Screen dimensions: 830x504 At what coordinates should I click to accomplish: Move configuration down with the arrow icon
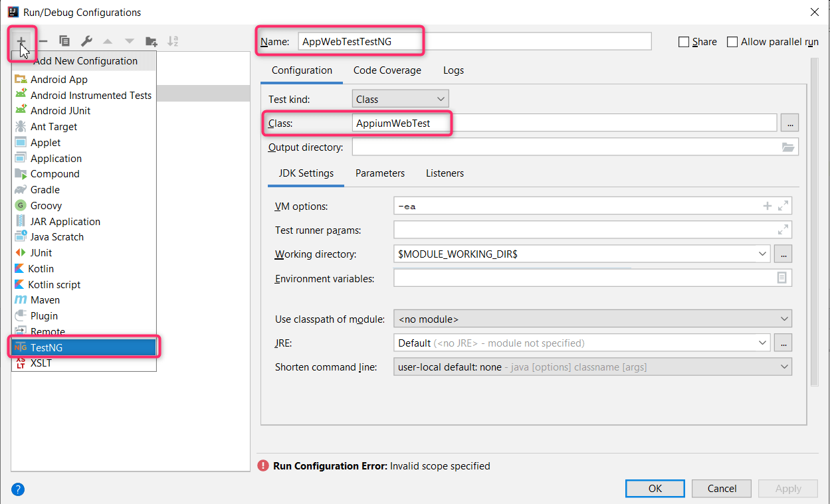[130, 41]
